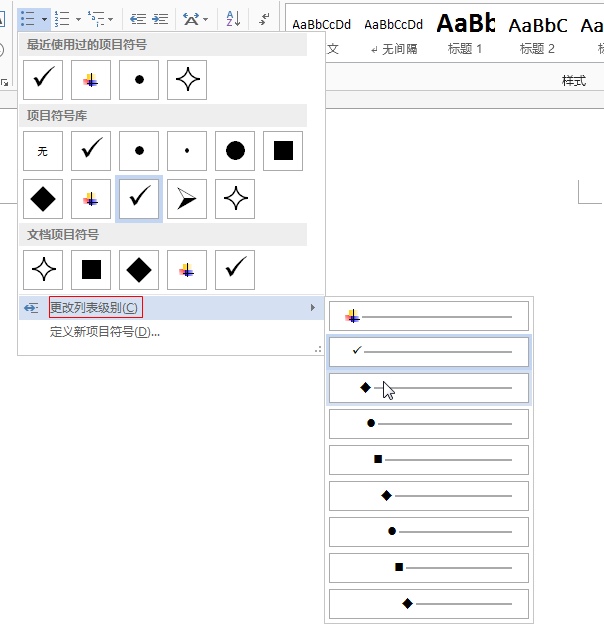
Task: Expand submenu arrow beside 更改列表级别
Action: (x=313, y=308)
